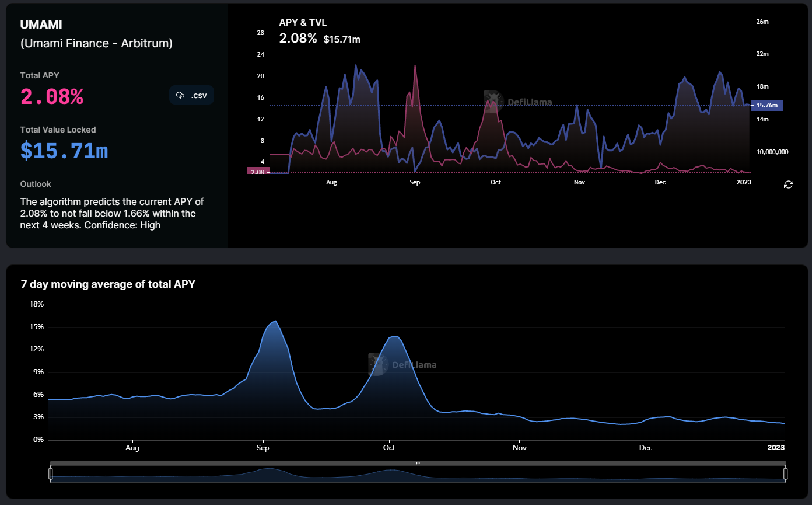Click the 2023 label on the moving average axis
Viewport: 812px width, 505px height.
(776, 448)
